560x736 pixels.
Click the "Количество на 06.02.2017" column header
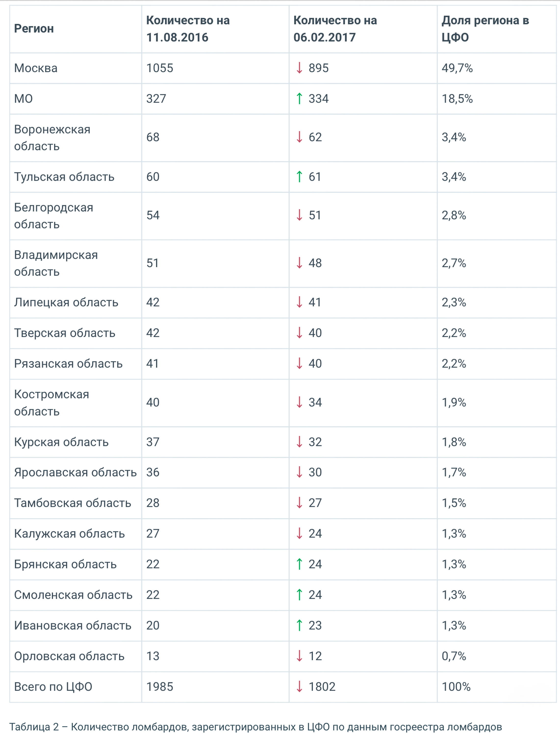[x=335, y=29]
